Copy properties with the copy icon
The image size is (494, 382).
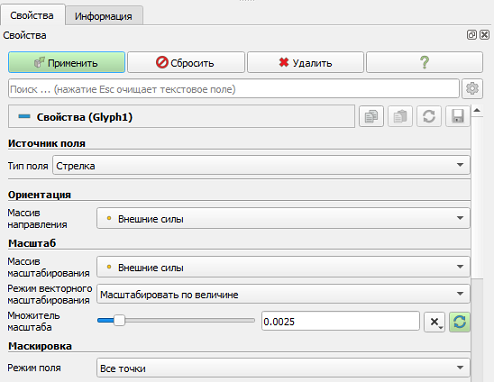(371, 116)
